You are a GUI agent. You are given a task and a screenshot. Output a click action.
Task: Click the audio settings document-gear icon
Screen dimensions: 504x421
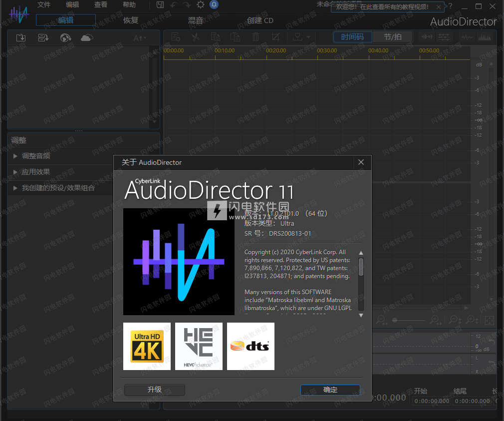[x=176, y=37]
